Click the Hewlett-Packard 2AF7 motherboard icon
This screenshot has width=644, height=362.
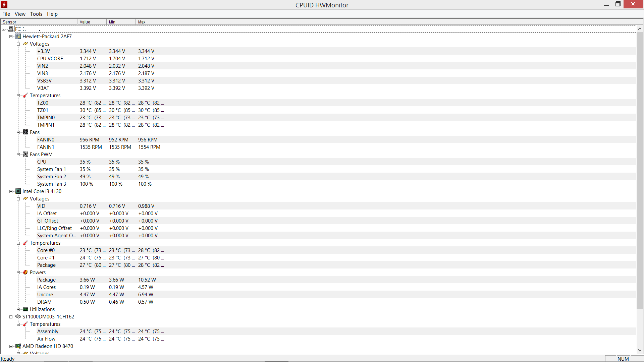pyautogui.click(x=18, y=36)
